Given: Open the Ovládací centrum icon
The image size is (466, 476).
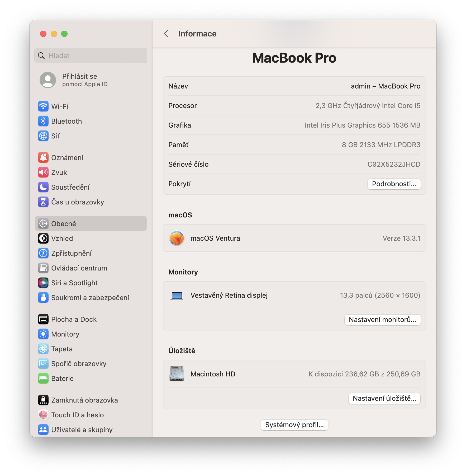Looking at the screenshot, I should pyautogui.click(x=43, y=268).
